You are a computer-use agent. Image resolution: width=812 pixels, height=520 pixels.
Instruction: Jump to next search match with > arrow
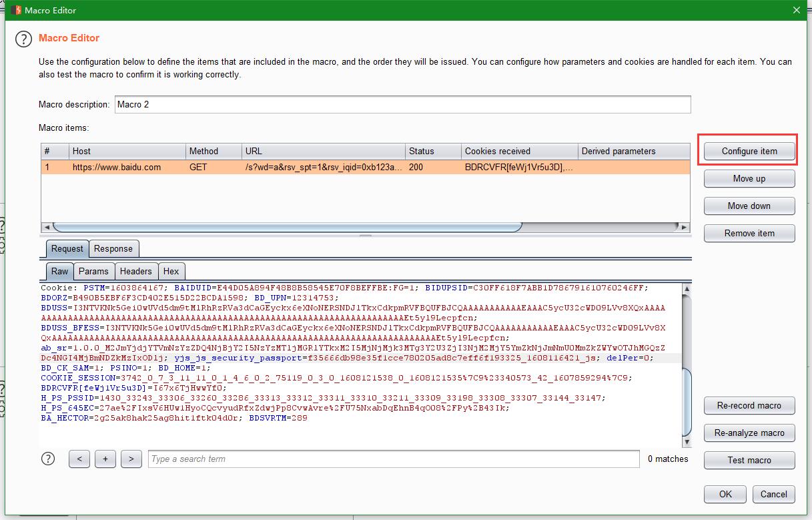[131, 459]
